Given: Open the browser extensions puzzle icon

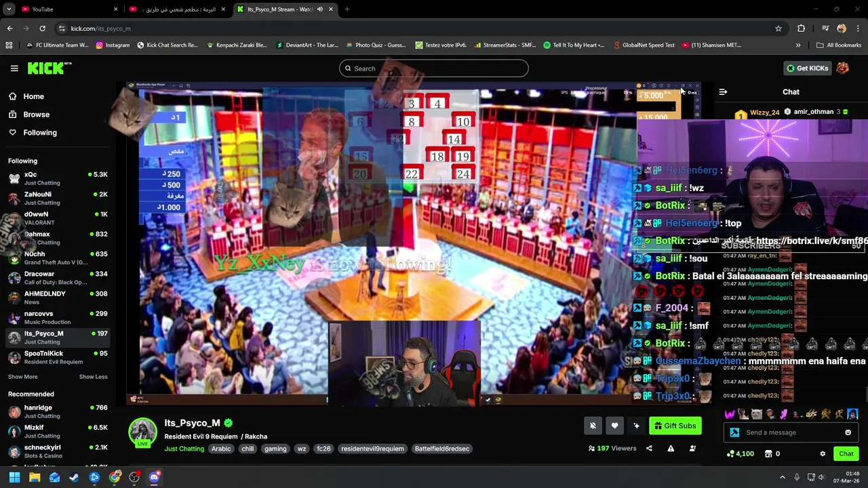Looking at the screenshot, I should tap(802, 28).
